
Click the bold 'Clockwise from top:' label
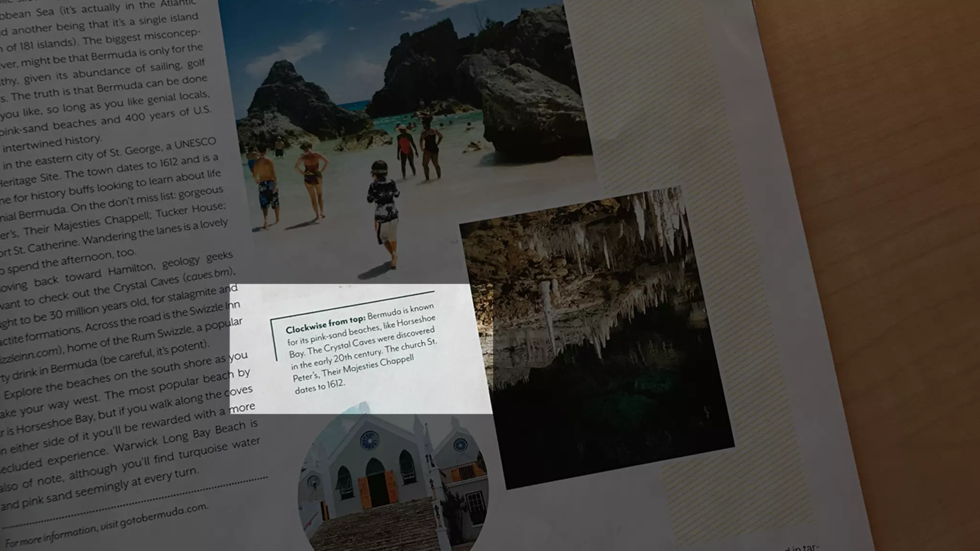click(x=325, y=324)
